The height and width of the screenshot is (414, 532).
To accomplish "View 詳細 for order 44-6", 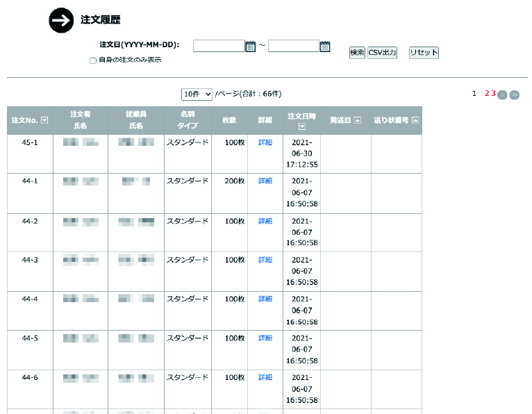I will (x=265, y=378).
